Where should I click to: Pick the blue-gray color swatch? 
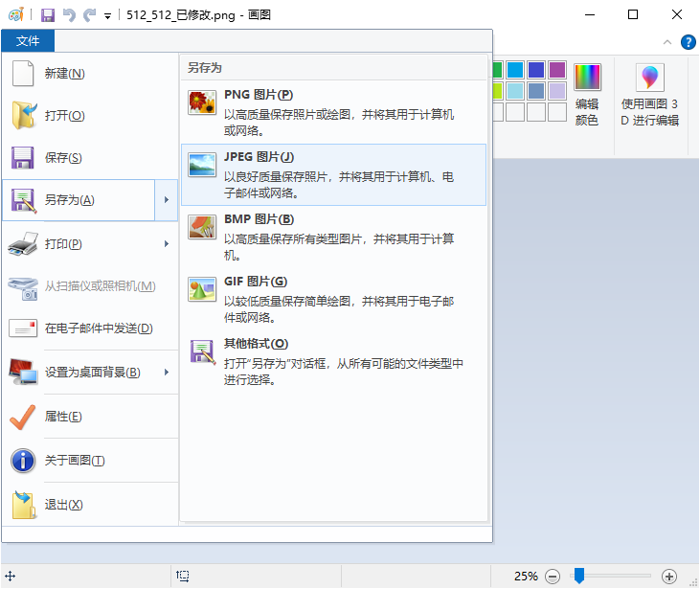[x=535, y=91]
